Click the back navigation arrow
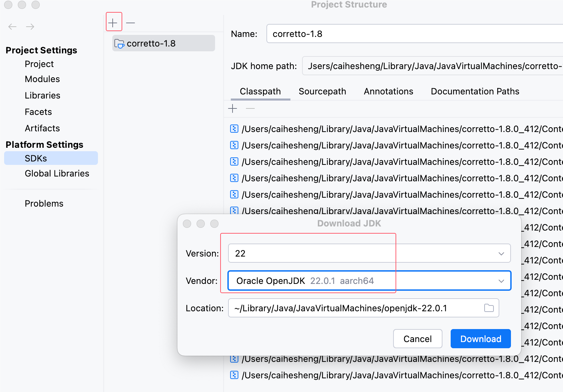Screen dimensions: 563x392 12,27
